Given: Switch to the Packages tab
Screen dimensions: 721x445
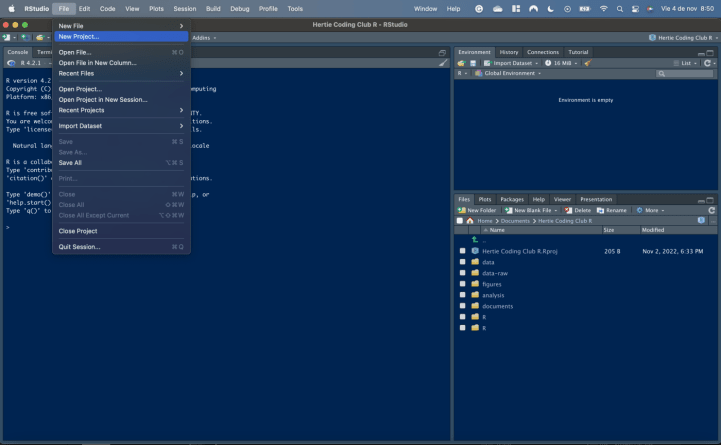Looking at the screenshot, I should point(512,200).
